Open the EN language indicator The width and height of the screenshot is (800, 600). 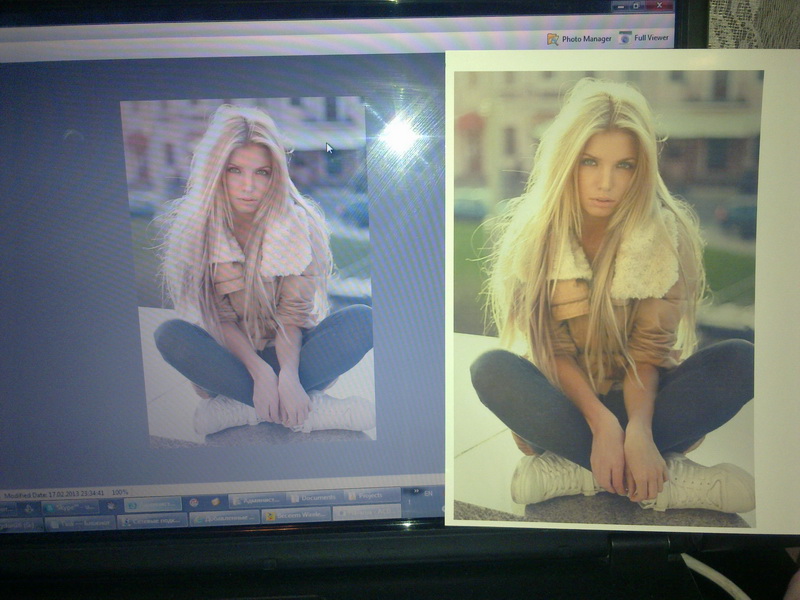[x=428, y=493]
